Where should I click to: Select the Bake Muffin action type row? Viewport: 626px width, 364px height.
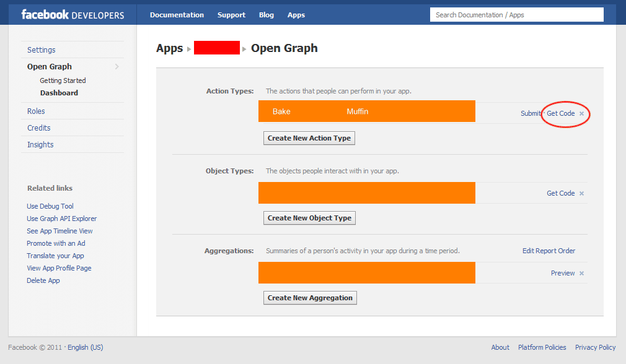(366, 111)
